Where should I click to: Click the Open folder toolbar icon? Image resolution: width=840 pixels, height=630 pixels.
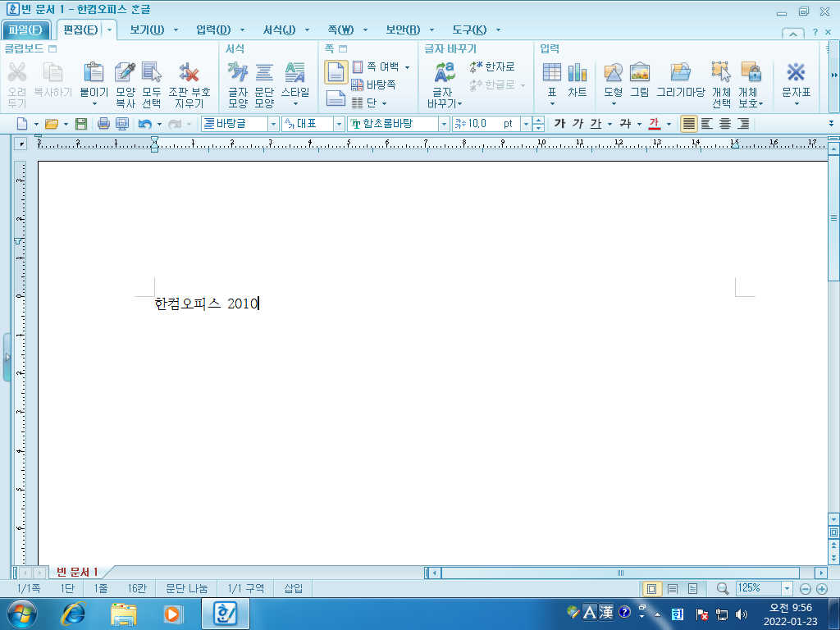pos(52,124)
